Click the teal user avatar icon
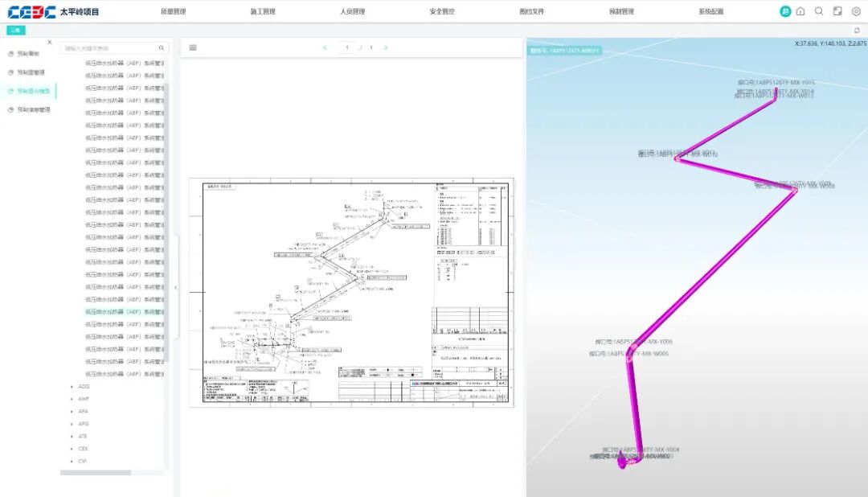The height and width of the screenshot is (497, 868). coord(785,11)
